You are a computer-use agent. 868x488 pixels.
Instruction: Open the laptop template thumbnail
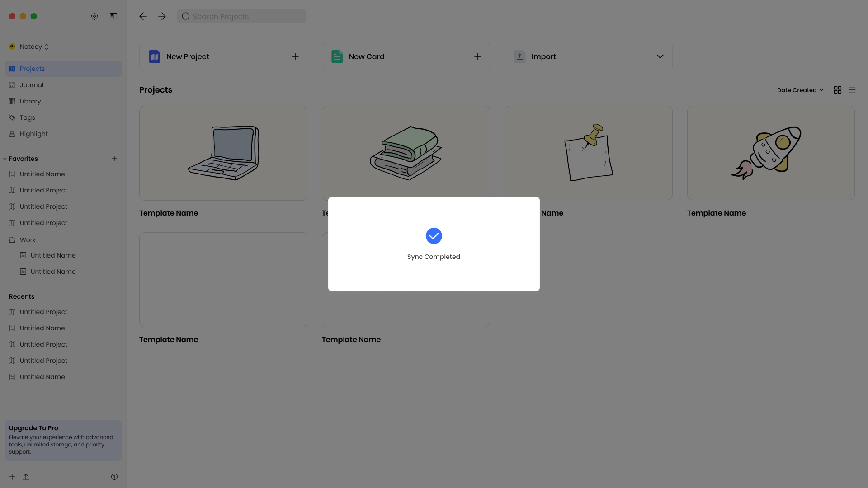223,153
